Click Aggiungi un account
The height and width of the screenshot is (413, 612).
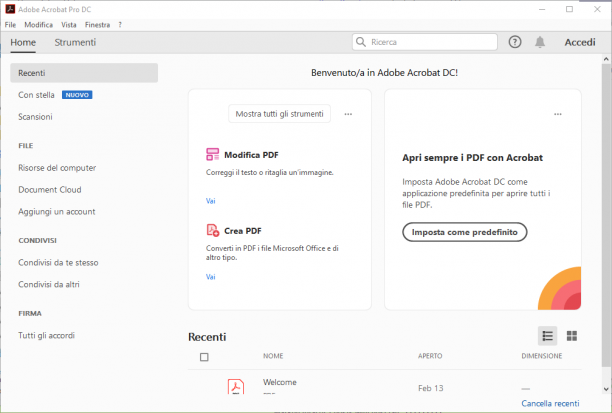pos(57,212)
